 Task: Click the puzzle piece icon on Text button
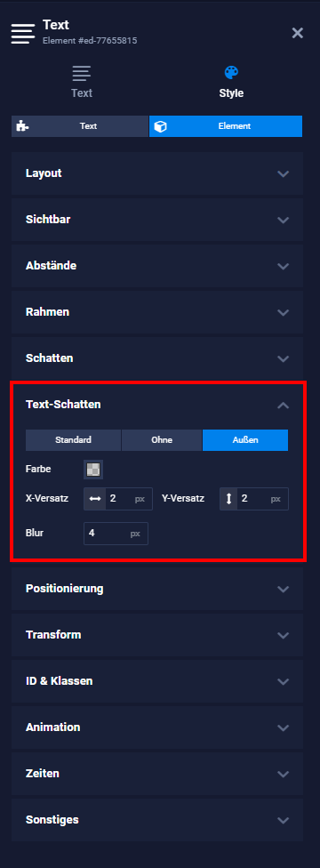click(22, 126)
